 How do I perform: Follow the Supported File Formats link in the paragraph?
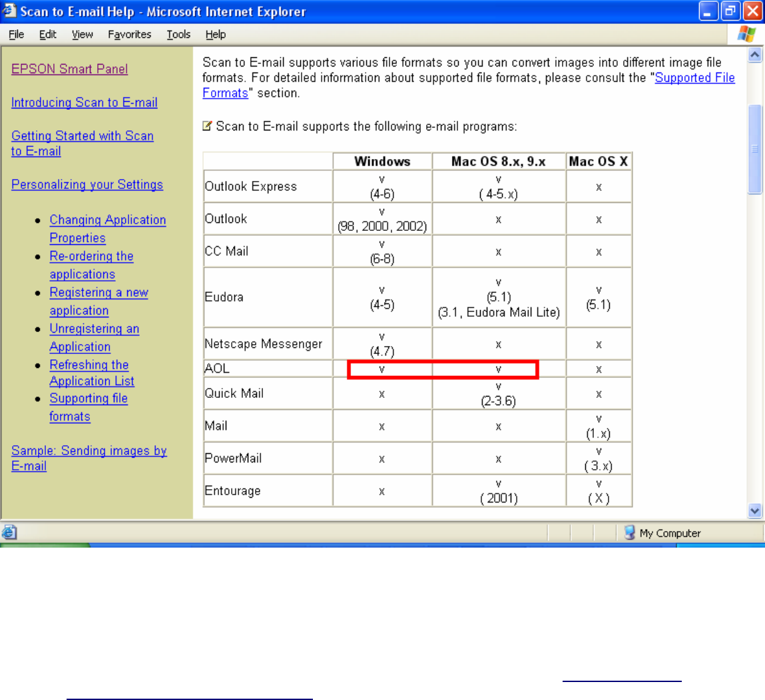(x=694, y=77)
